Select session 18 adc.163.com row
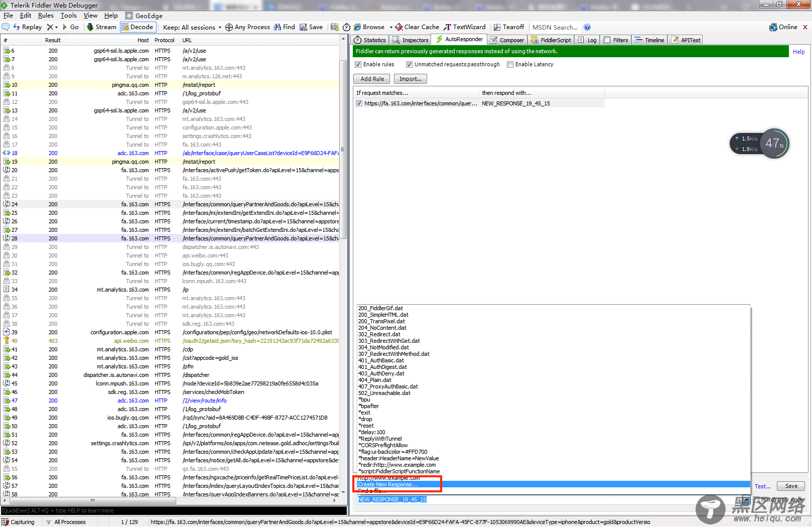This screenshot has height=527, width=812. [x=171, y=153]
